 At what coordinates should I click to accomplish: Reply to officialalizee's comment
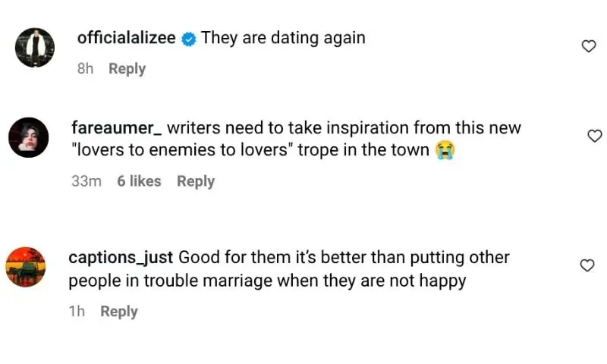click(x=127, y=69)
